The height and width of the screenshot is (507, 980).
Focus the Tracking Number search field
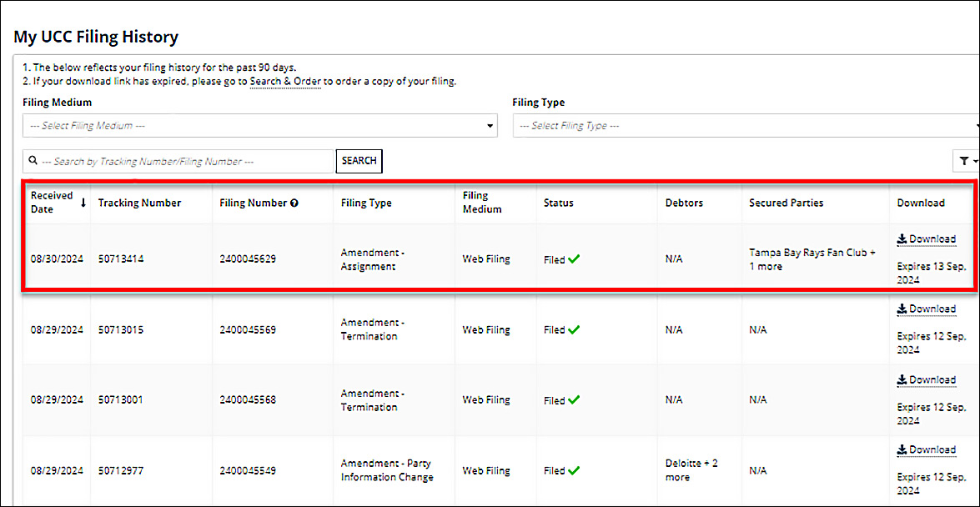click(183, 161)
